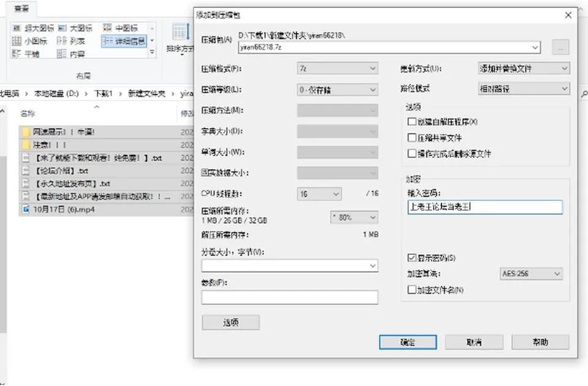Enable 加密文件名 checkbox
Viewport: 588px width, 386px height.
click(412, 290)
